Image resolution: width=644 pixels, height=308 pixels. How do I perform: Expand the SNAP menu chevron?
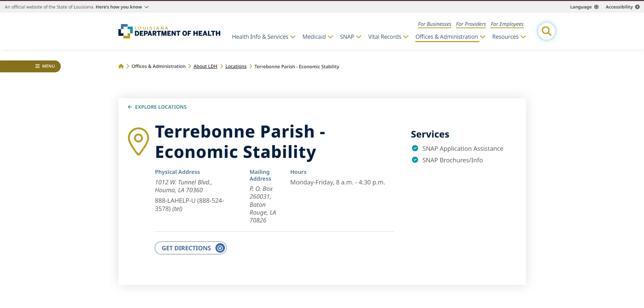click(359, 37)
